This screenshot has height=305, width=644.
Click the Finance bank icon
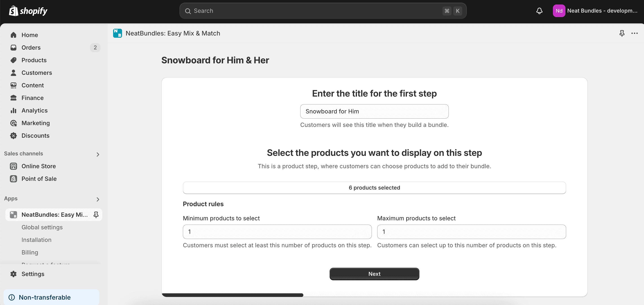(13, 98)
